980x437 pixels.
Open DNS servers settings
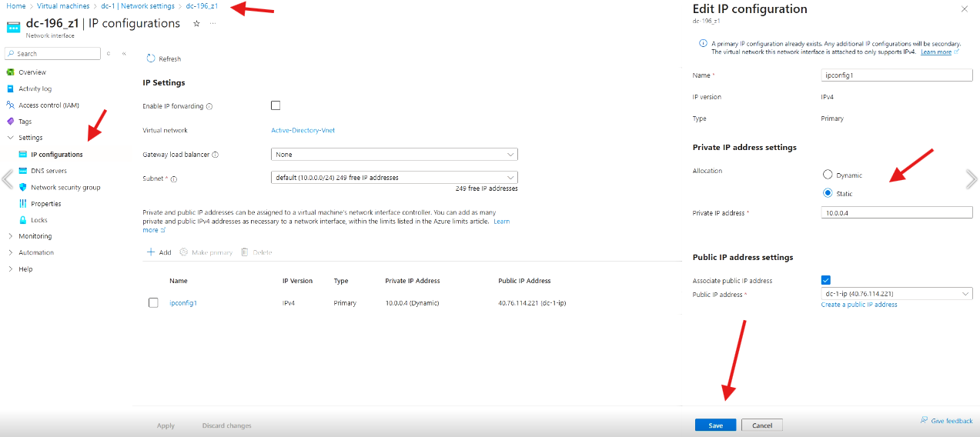pos(48,171)
